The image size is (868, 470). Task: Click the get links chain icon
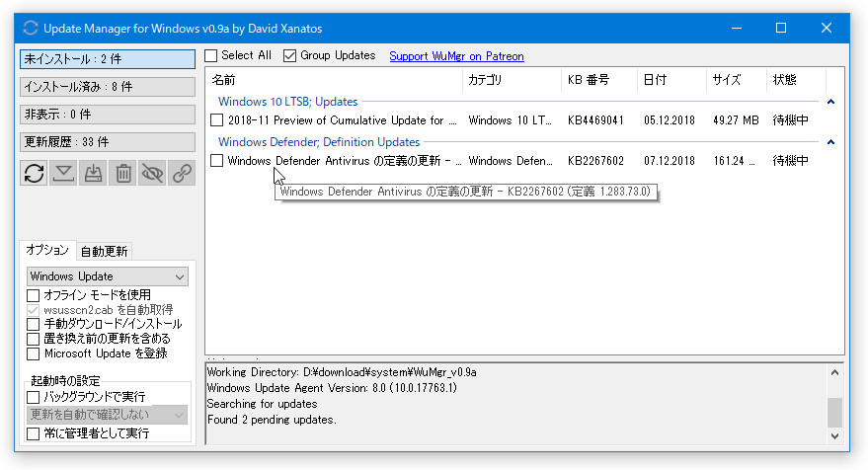tap(182, 173)
